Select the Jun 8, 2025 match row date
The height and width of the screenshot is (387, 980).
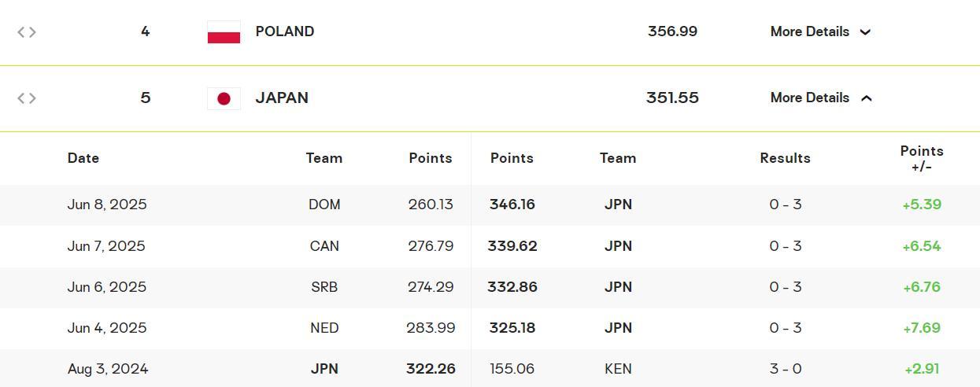(107, 205)
